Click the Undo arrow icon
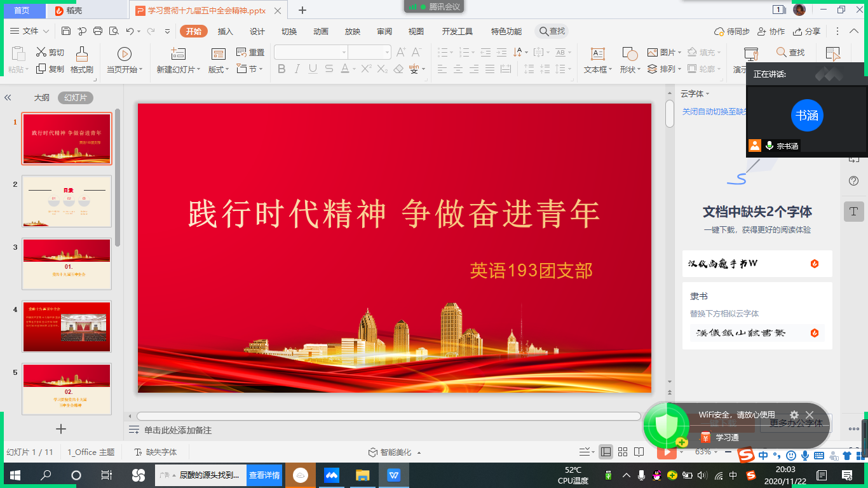Screen dimensions: 868x488 (130, 31)
